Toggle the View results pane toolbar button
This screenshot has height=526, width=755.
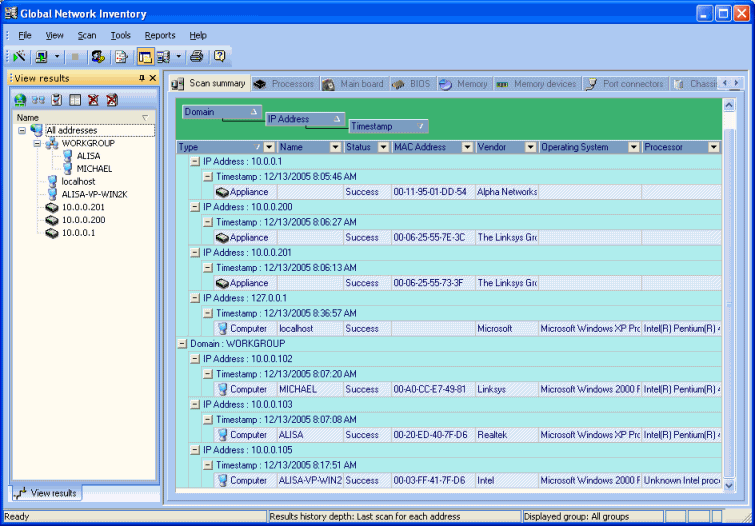point(145,57)
